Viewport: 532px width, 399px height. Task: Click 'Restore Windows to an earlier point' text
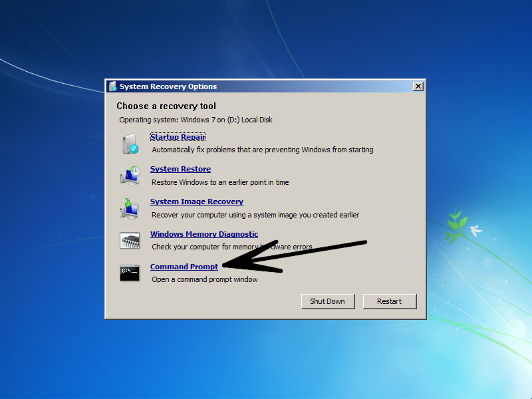pos(220,182)
